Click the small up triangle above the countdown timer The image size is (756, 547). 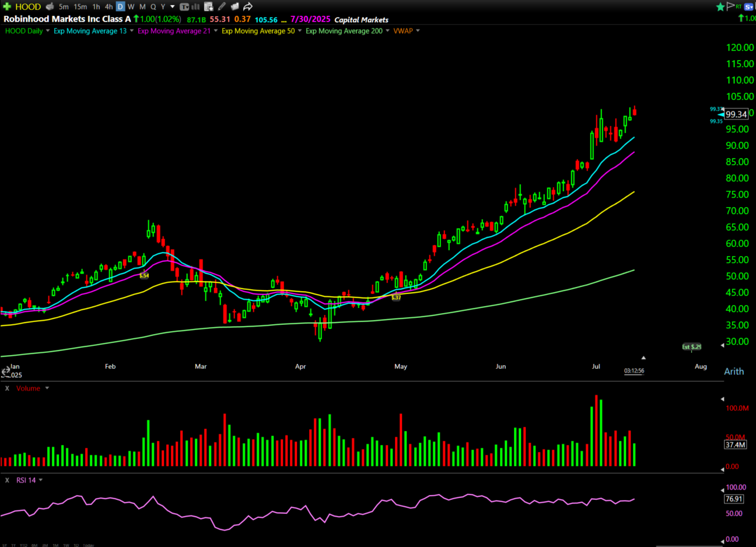tap(643, 357)
